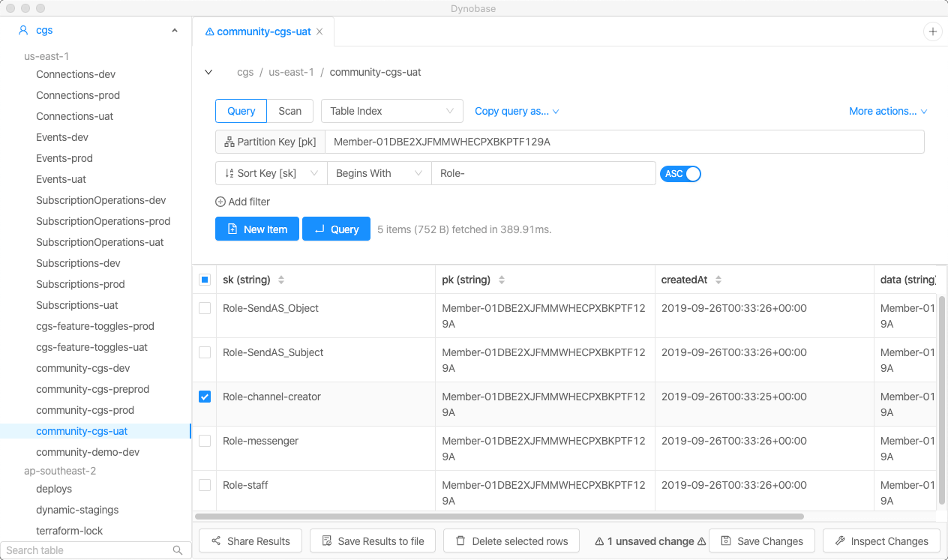This screenshot has width=948, height=560.
Task: Click the vertical table scrollbar
Action: [942, 400]
